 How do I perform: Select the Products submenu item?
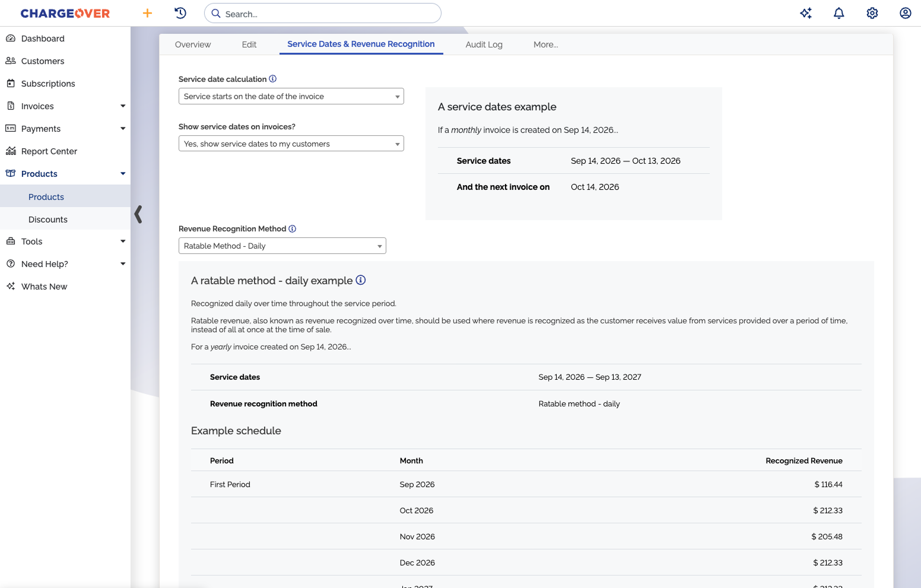coord(65,196)
